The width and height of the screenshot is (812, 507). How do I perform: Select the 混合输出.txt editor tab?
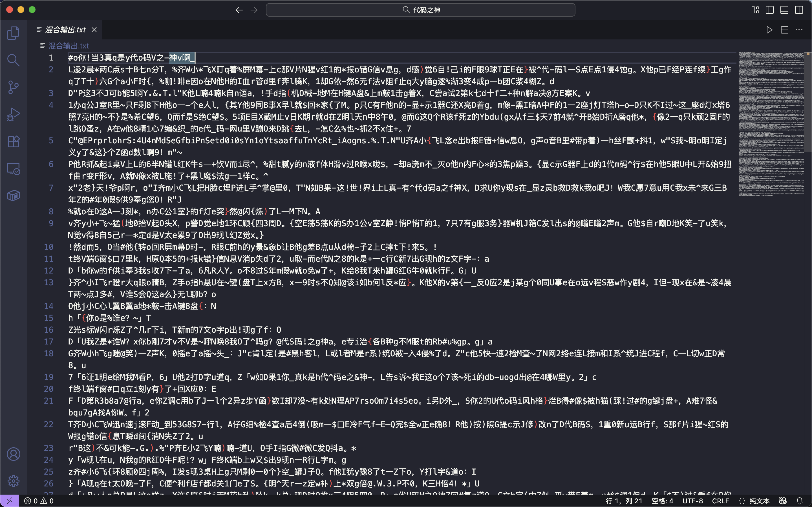click(65, 30)
